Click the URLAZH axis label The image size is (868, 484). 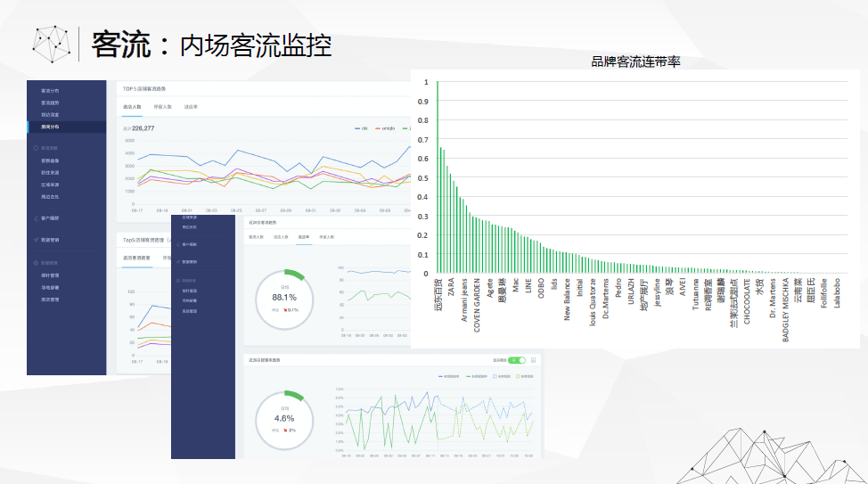[631, 291]
